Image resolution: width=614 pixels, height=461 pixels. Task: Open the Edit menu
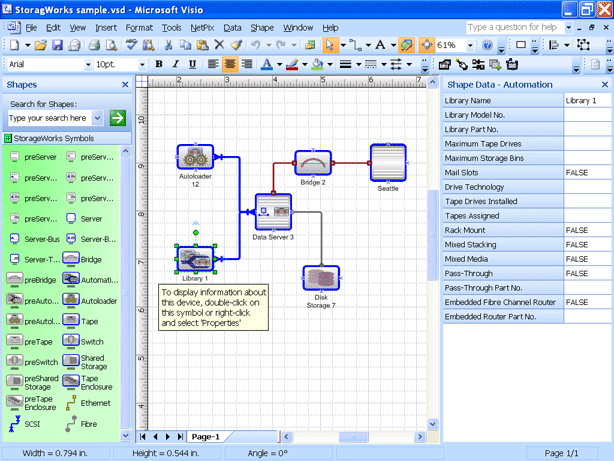pos(53,28)
